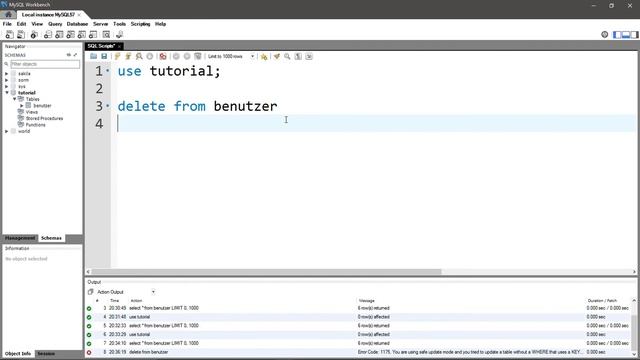640x360 pixels.
Task: Reconnect to DBMS icon
Action: pos(120,35)
